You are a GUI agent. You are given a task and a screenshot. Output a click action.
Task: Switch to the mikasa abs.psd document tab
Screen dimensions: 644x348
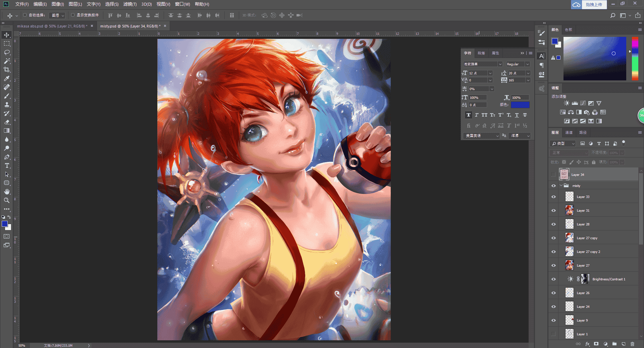point(52,26)
